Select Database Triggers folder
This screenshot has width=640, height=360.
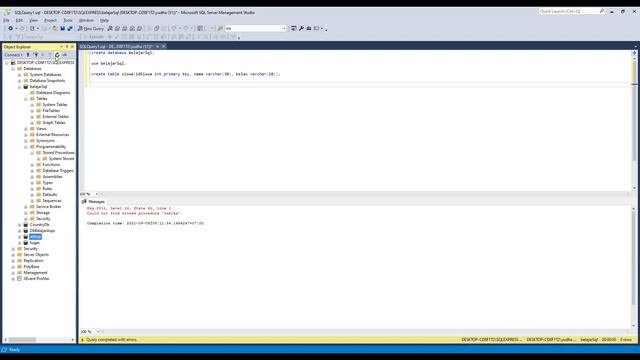click(x=58, y=171)
